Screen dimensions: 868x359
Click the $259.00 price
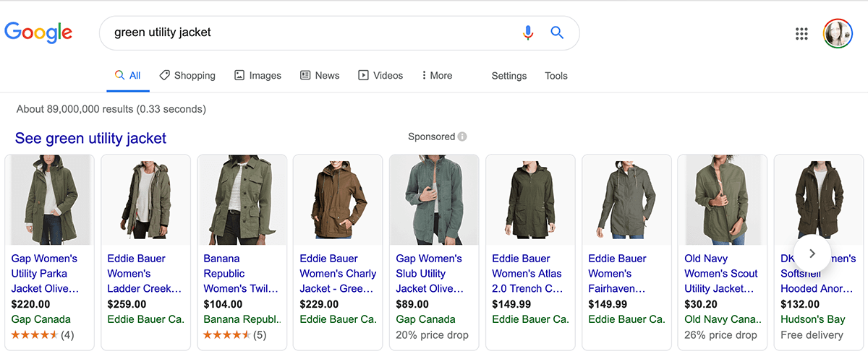[127, 304]
